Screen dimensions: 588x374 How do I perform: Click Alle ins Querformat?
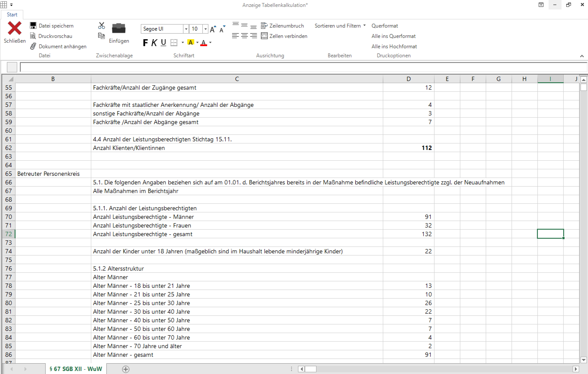[x=393, y=36]
